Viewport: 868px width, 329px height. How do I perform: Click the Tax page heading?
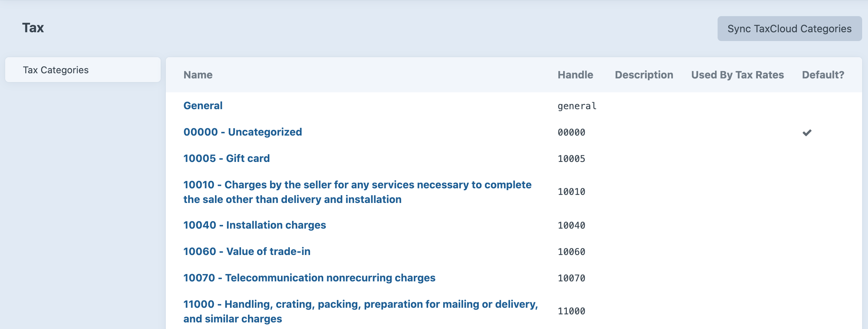tap(33, 28)
